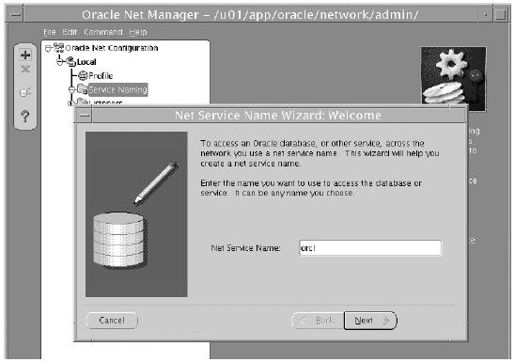The width and height of the screenshot is (515, 362).
Task: Select the Local tree item label
Action: [x=86, y=62]
